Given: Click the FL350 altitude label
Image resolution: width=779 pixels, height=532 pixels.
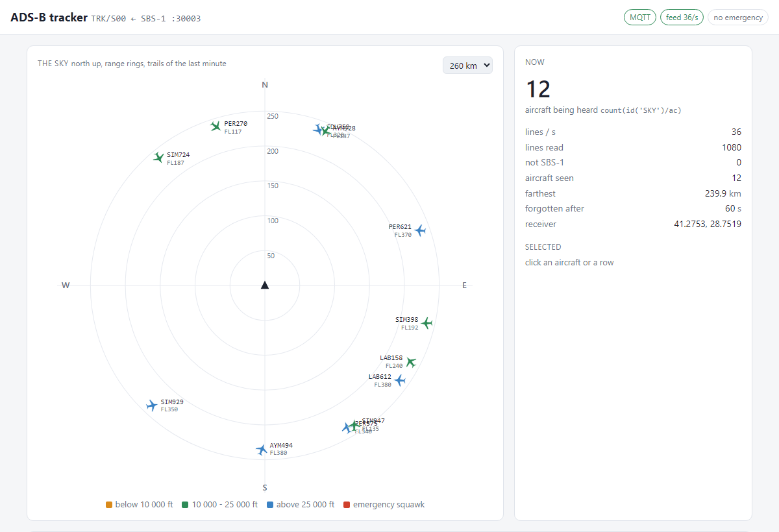Looking at the screenshot, I should point(169,409).
